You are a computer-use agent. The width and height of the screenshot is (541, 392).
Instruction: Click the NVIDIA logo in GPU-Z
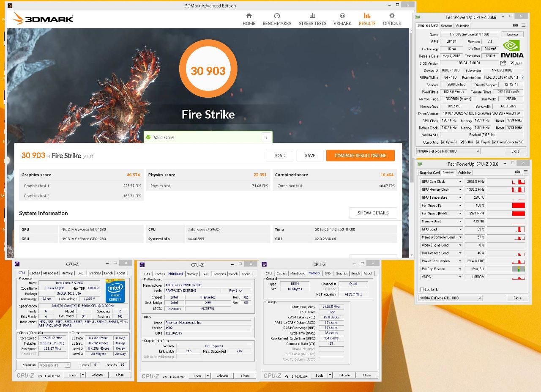(x=512, y=49)
